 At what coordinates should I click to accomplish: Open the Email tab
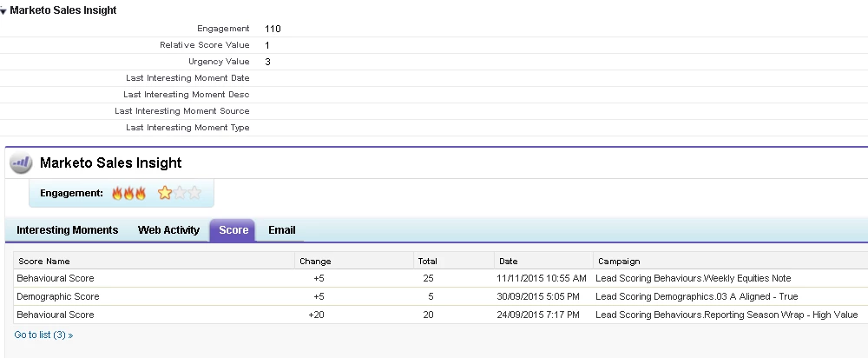pos(282,230)
